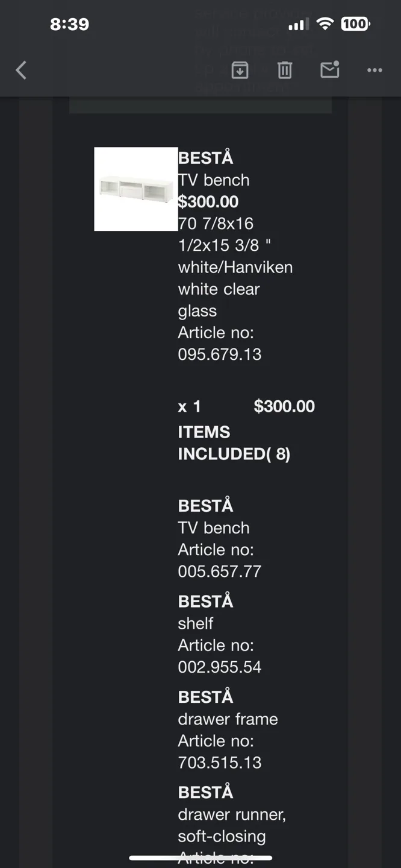Screen dimensions: 401x868
Task: Tap article number 703.515.13 for drawer frame
Action: tap(220, 763)
